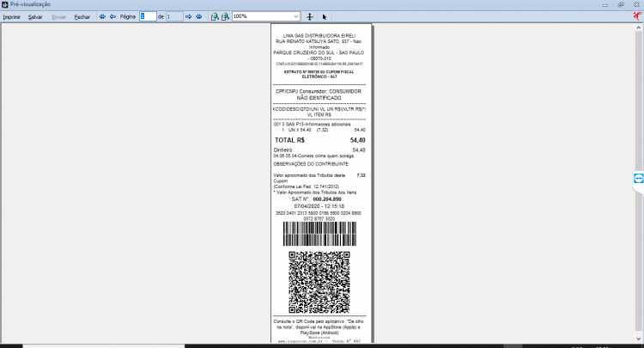Click CPF/CNPJ Consumidor line
644x348 pixels.
[x=319, y=95]
